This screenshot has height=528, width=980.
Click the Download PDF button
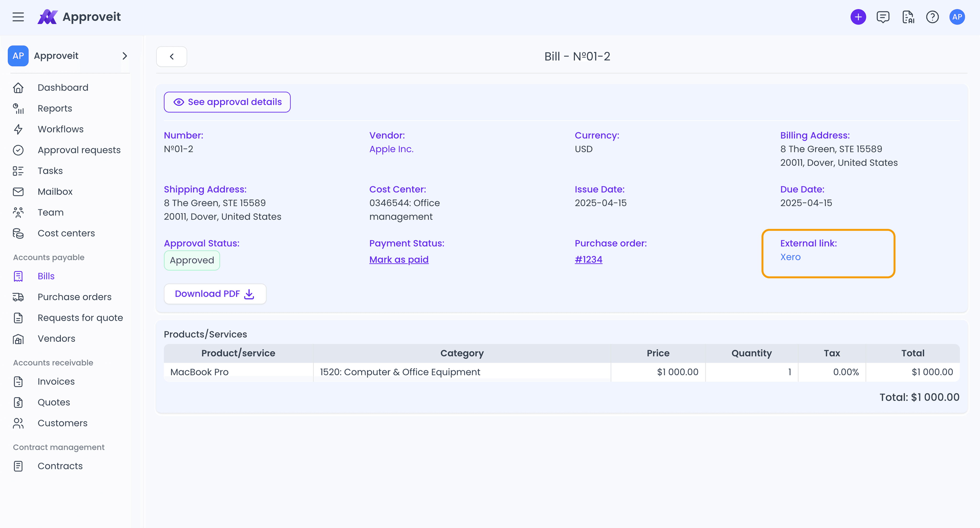click(215, 293)
